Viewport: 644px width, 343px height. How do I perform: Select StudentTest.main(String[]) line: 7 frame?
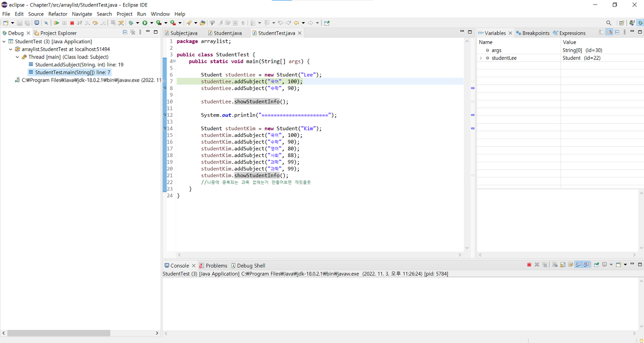coord(69,72)
